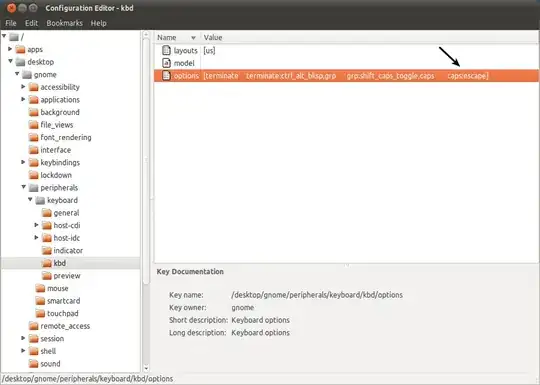Collapse the gnome folder arrow
Viewport: 540px width, 385px height.
click(x=17, y=74)
